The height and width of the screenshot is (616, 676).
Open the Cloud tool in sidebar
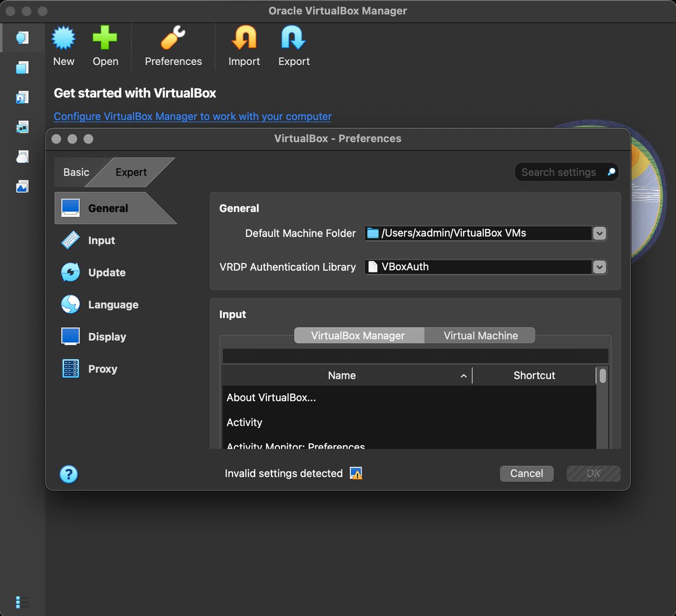click(x=22, y=157)
